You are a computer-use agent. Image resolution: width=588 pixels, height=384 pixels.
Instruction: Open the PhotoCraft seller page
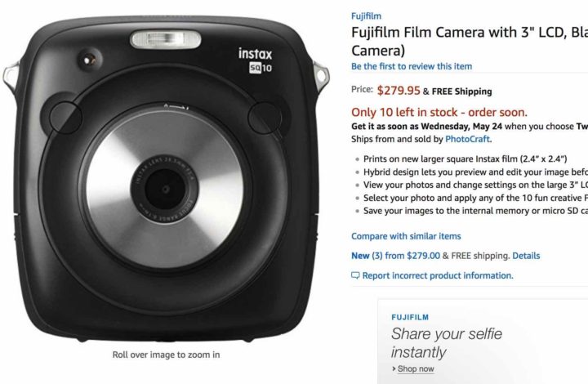(467, 139)
